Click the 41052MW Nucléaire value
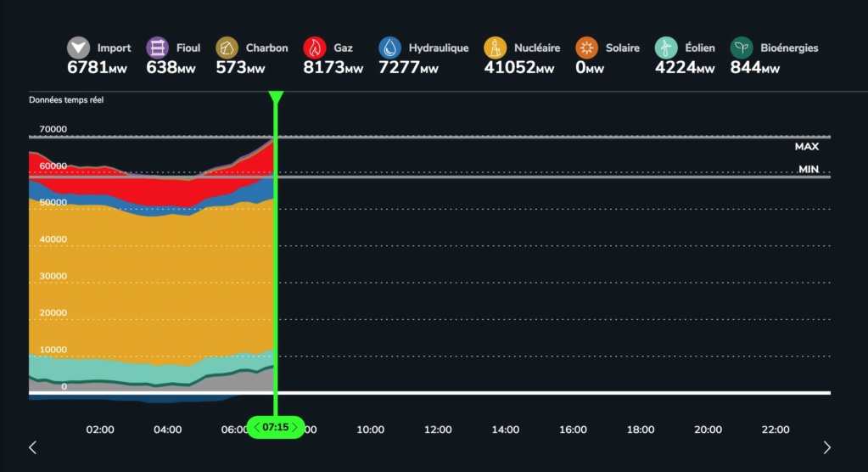The height and width of the screenshot is (472, 868). (518, 68)
